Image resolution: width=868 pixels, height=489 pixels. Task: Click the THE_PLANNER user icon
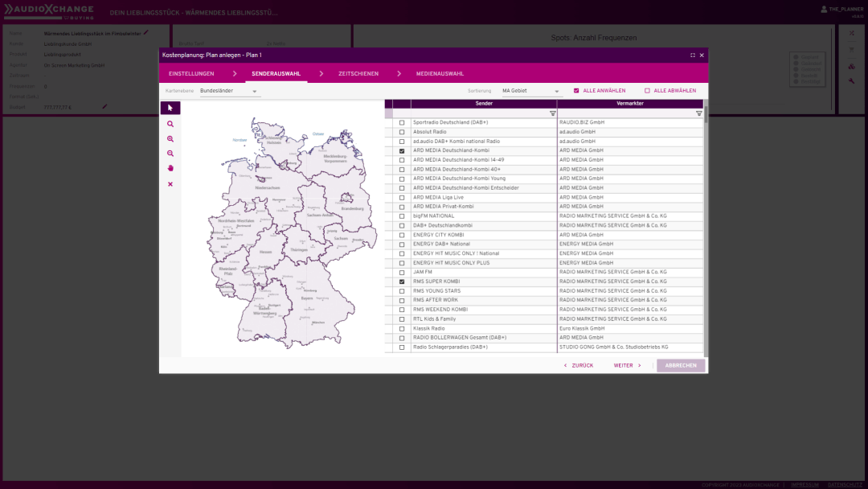[x=824, y=9]
